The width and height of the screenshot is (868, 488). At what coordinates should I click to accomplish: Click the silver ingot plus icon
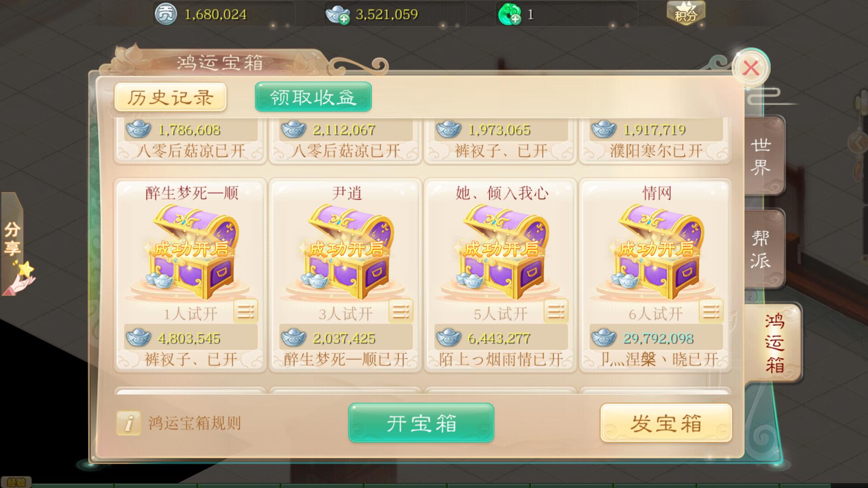(338, 15)
